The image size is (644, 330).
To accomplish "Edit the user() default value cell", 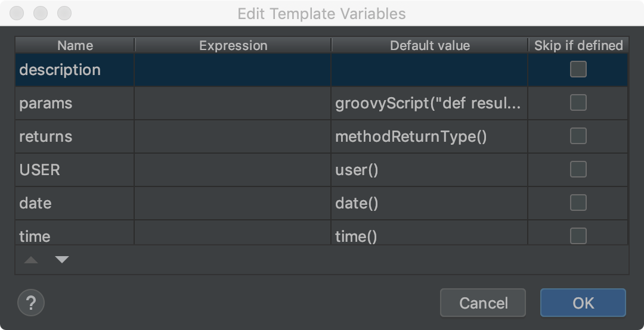I will (x=429, y=170).
